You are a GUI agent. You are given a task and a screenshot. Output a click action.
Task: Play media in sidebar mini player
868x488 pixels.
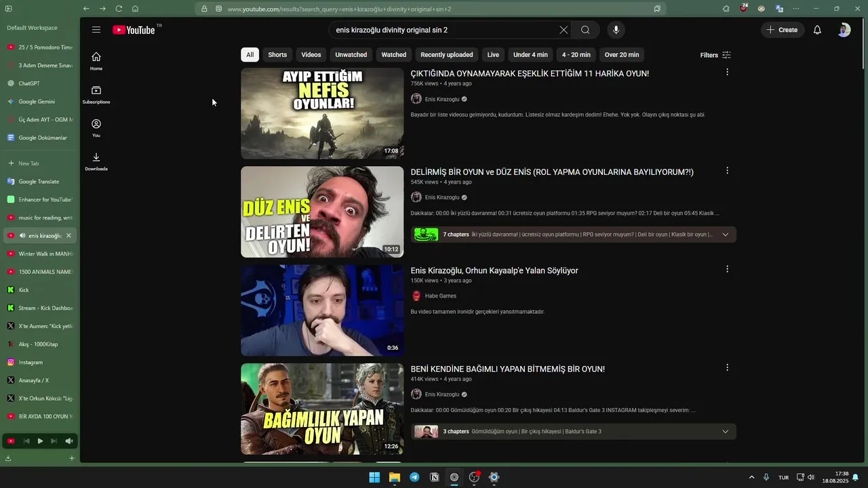[x=40, y=441]
